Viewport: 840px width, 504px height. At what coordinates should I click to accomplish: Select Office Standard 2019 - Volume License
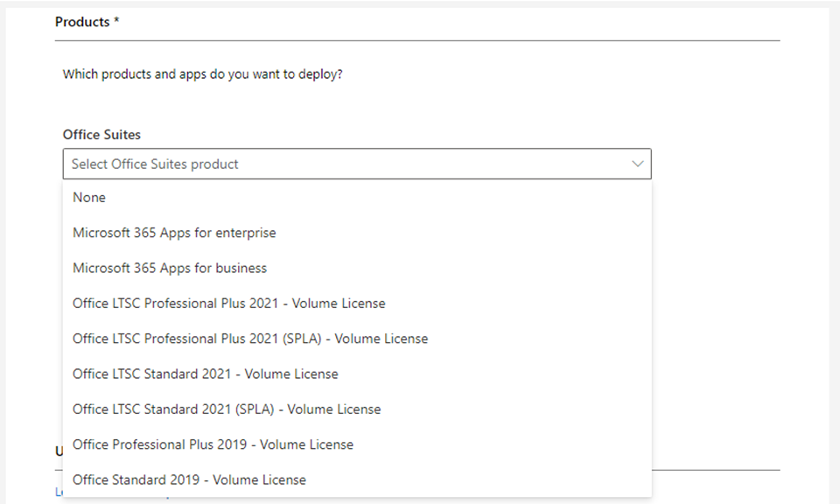[357, 479]
